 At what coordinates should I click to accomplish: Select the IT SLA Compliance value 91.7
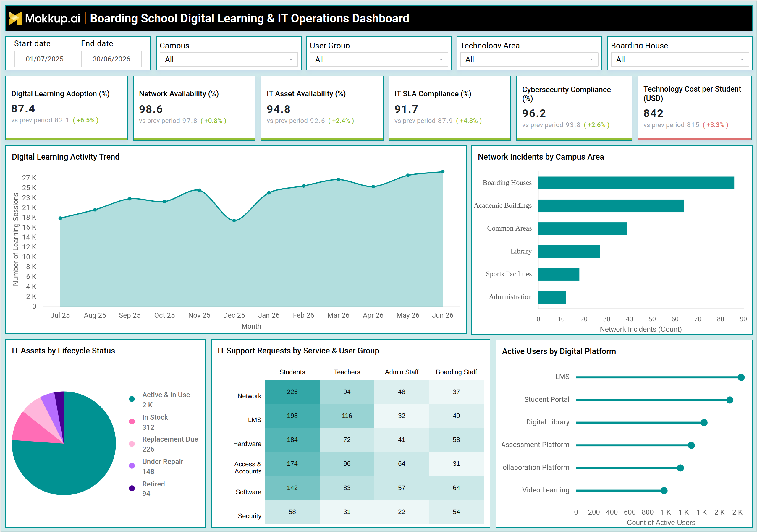(406, 109)
